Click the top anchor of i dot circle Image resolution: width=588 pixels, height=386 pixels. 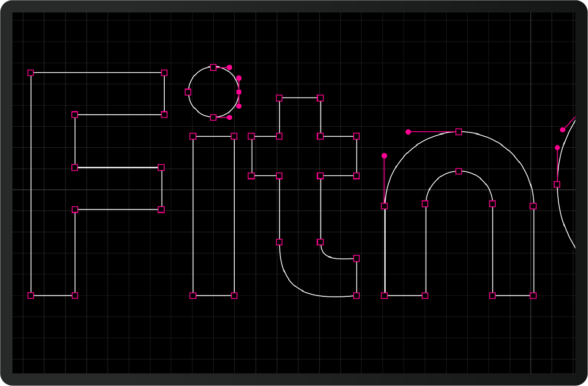[x=213, y=67]
